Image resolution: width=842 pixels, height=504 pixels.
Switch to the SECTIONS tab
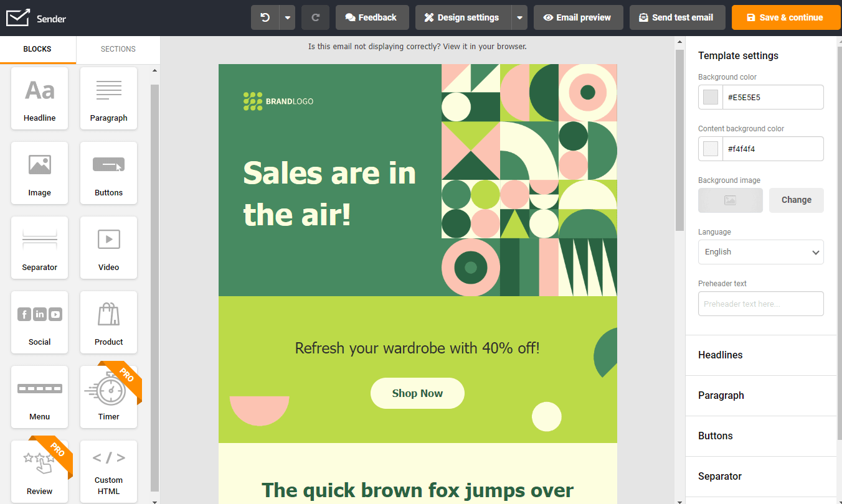click(x=118, y=49)
